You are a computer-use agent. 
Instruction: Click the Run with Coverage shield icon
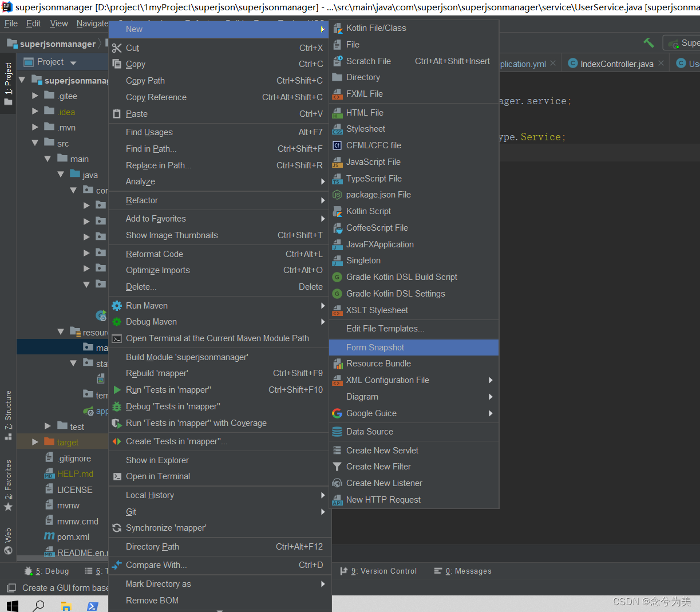117,423
